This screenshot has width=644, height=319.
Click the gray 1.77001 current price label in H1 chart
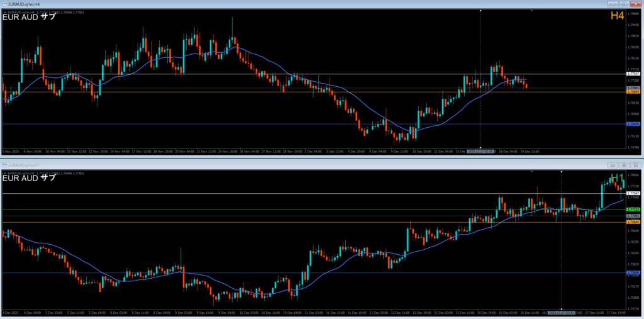click(633, 216)
